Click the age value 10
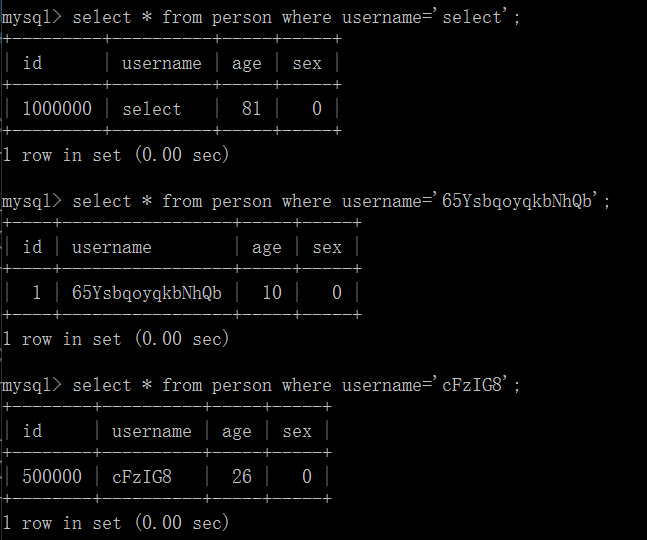The width and height of the screenshot is (647, 540). coord(271,293)
